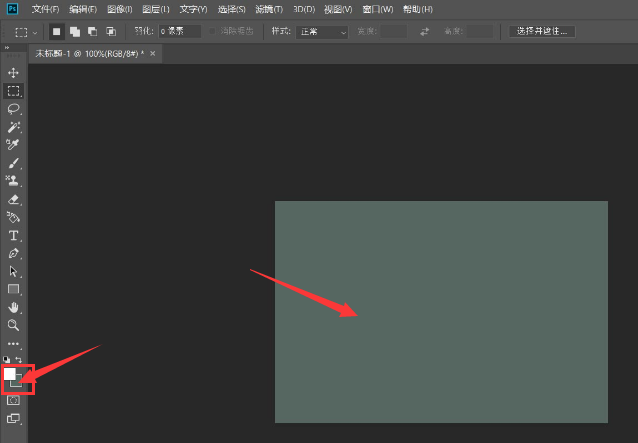Viewport: 638px width, 443px height.
Task: Click the white foreground color swatch
Action: pos(10,373)
